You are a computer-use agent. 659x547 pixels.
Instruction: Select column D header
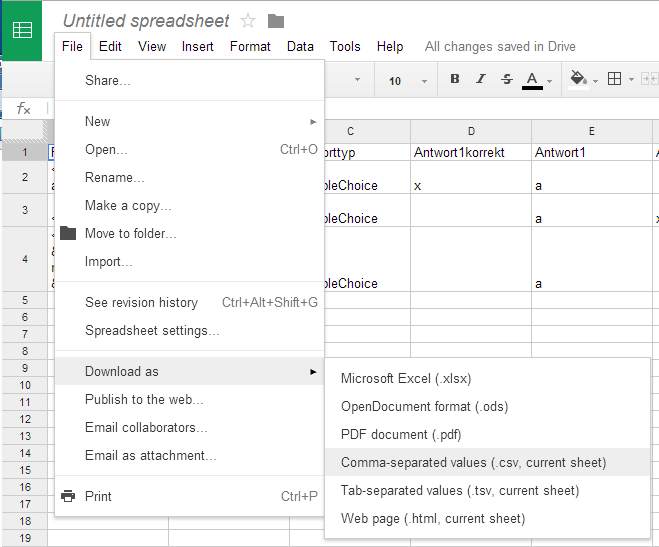click(x=471, y=131)
